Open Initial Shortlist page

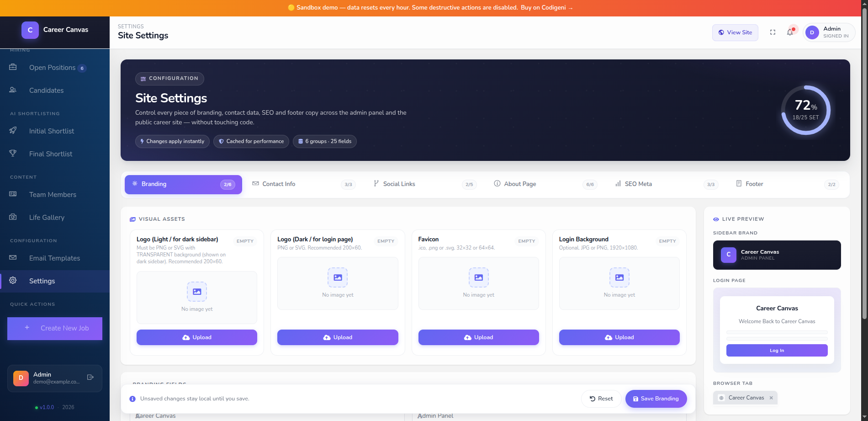tap(55, 131)
